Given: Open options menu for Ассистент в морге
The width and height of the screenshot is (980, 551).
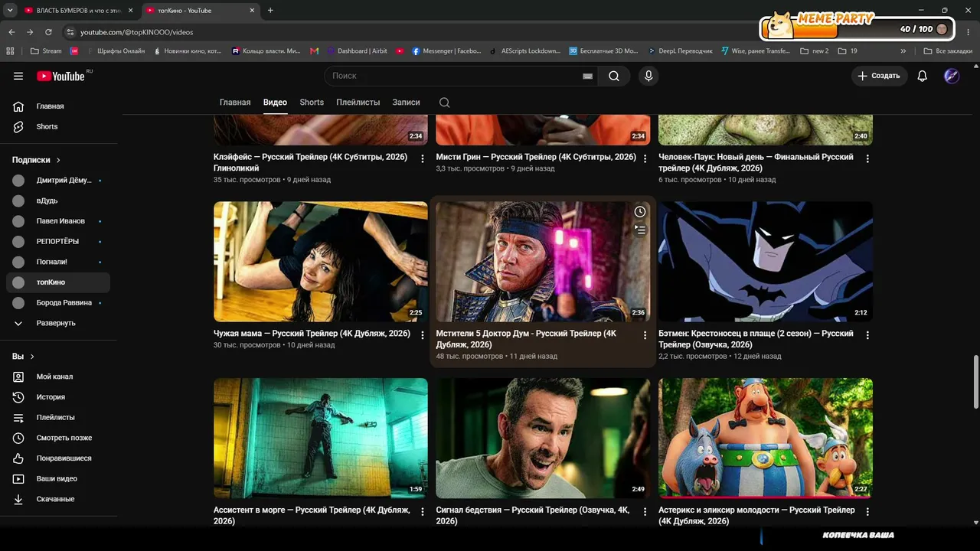Looking at the screenshot, I should pyautogui.click(x=423, y=511).
